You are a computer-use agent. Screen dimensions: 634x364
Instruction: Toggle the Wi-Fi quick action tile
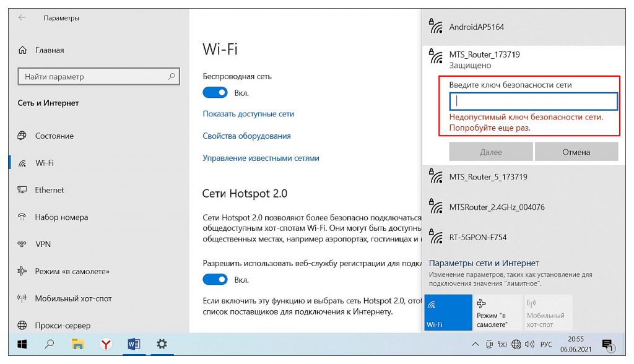[x=448, y=313]
